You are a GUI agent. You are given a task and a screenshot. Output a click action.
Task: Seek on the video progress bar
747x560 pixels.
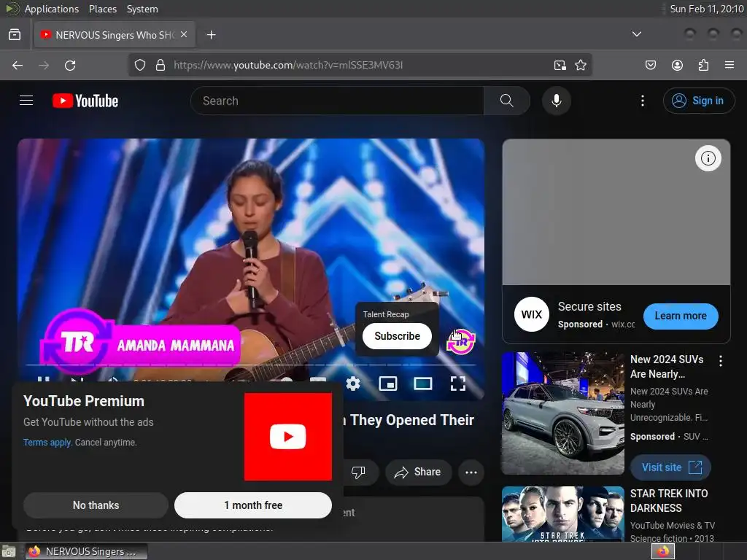point(251,365)
